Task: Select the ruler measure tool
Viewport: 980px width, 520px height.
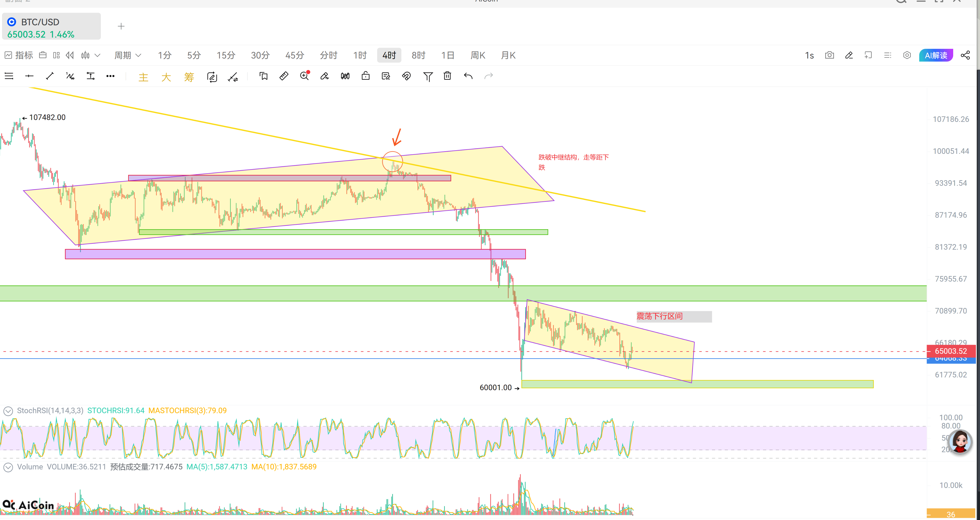Action: point(284,76)
